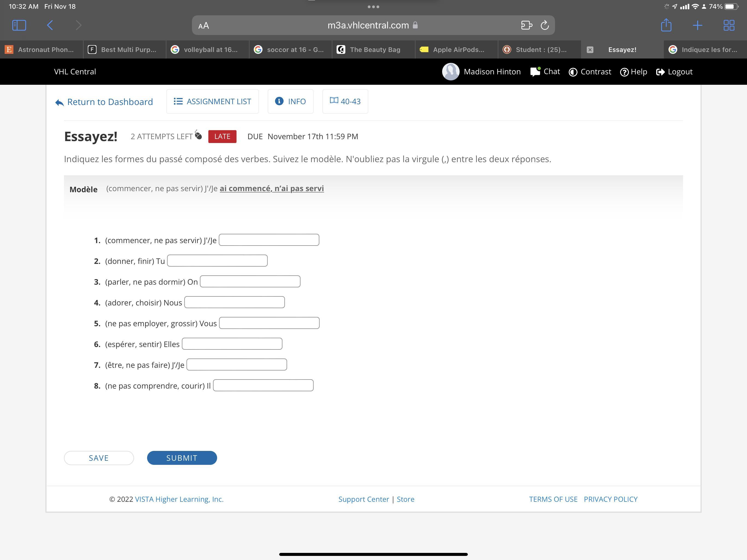Open a new tab with plus icon

(x=697, y=25)
